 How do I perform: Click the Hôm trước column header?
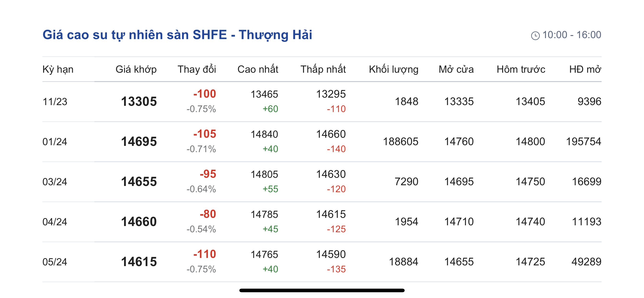click(x=521, y=69)
